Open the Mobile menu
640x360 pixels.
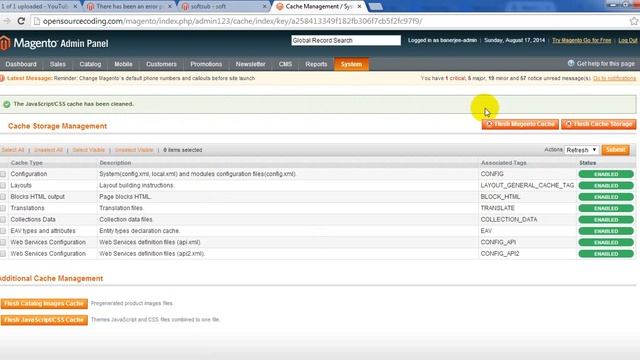coord(123,64)
